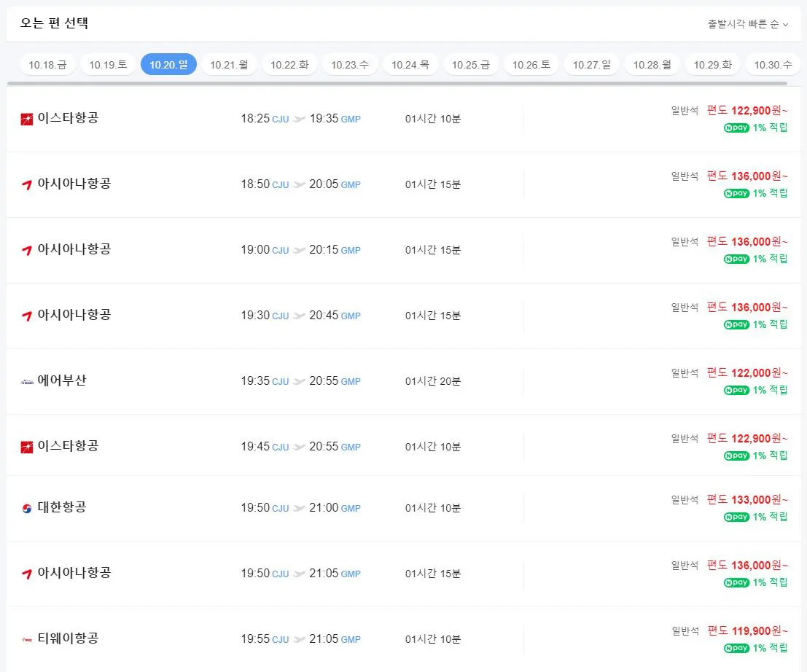Click the airplane icon on the 18:50 flight
Screen dimensions: 807x672
click(299, 184)
